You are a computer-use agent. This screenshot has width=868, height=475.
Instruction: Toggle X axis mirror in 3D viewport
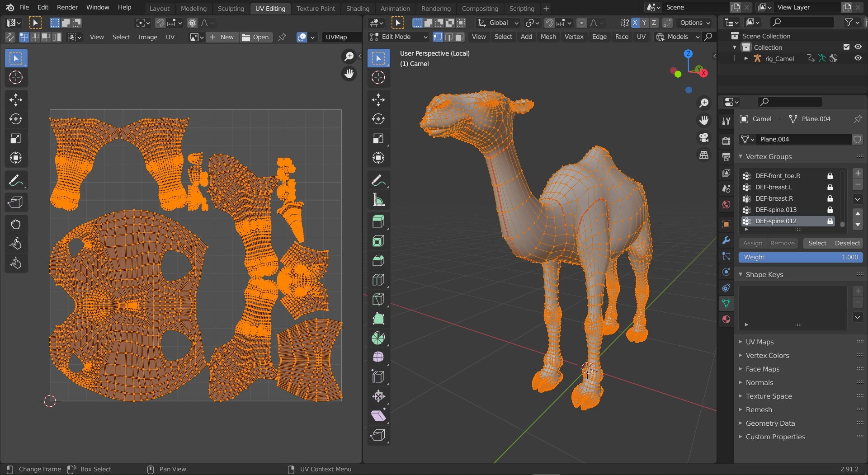point(635,23)
